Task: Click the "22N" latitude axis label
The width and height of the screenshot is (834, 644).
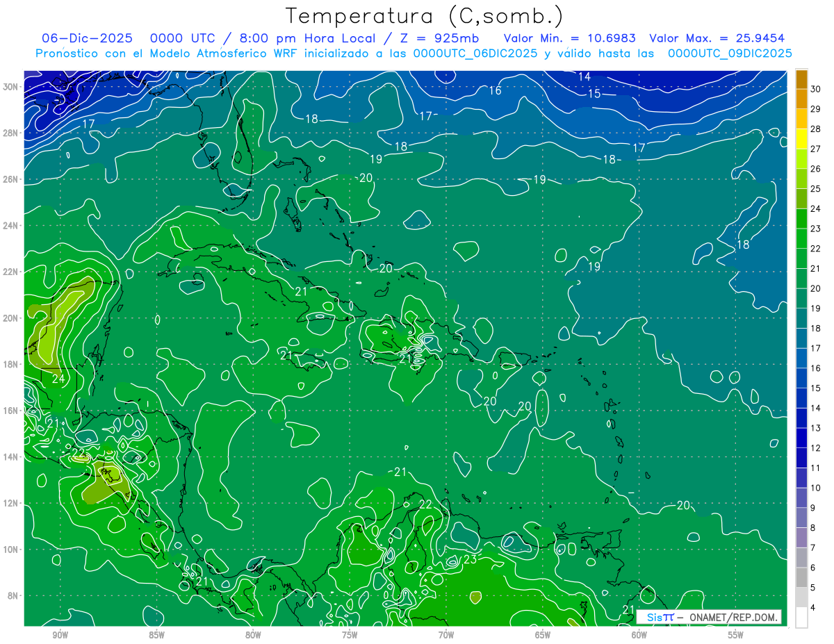Action: [10, 272]
